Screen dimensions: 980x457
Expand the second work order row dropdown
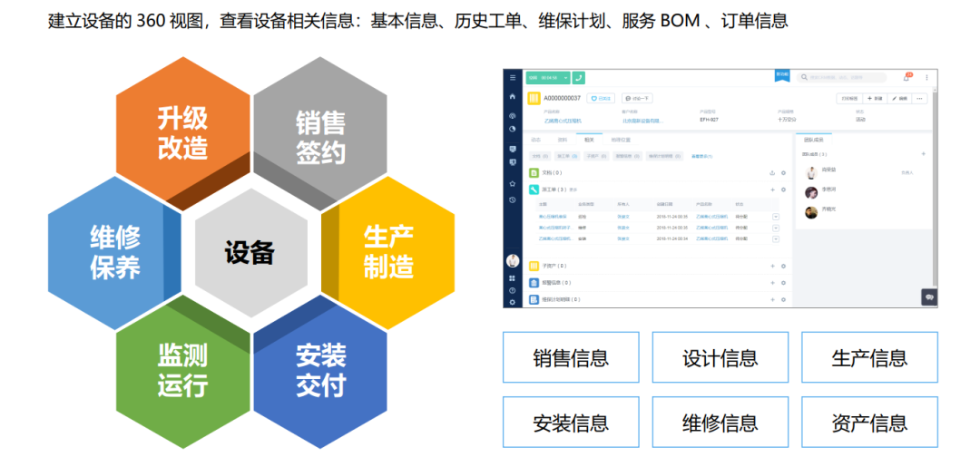[776, 228]
